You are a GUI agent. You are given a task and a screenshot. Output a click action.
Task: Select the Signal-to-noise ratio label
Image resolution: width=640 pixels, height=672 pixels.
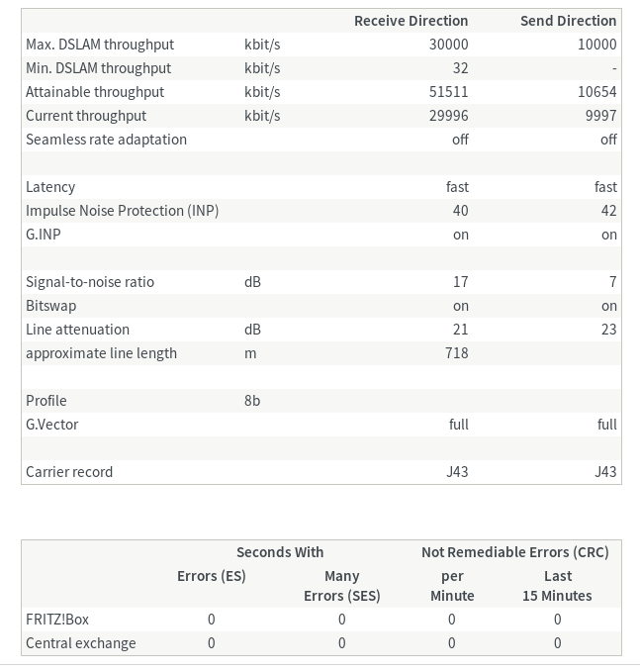click(90, 282)
